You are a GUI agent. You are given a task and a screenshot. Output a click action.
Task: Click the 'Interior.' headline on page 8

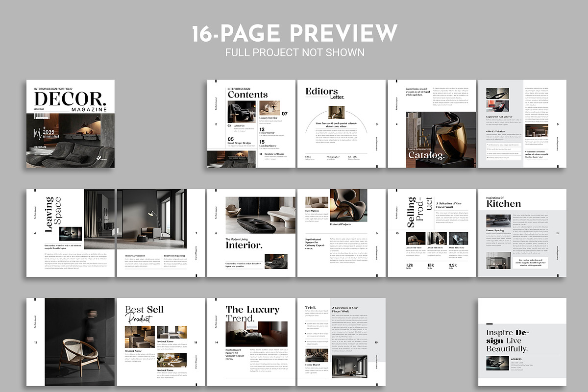point(244,245)
